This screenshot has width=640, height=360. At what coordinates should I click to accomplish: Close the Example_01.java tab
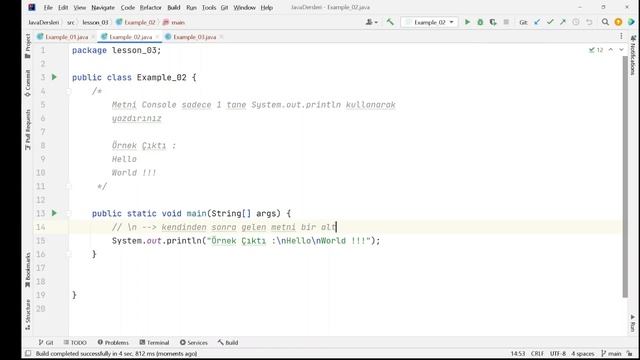pos(93,37)
